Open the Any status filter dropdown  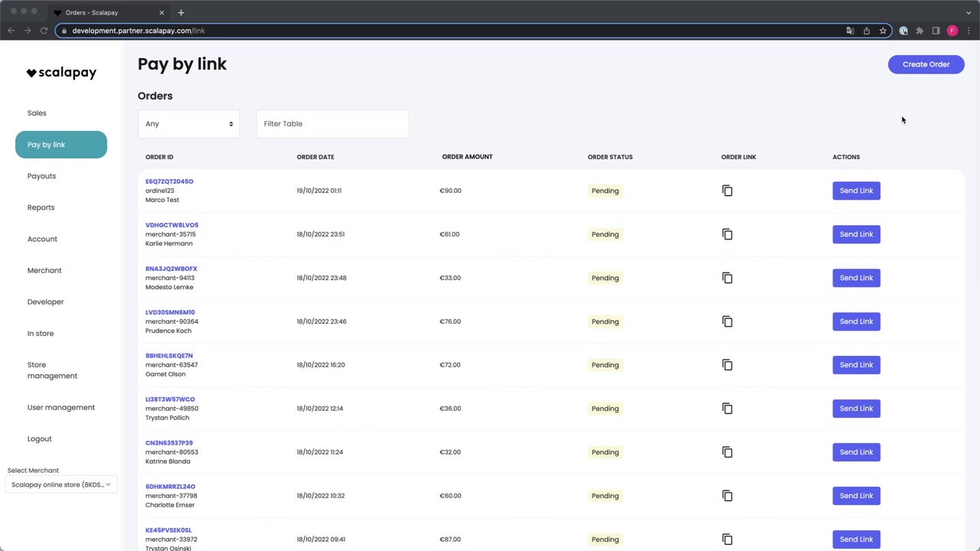tap(188, 124)
